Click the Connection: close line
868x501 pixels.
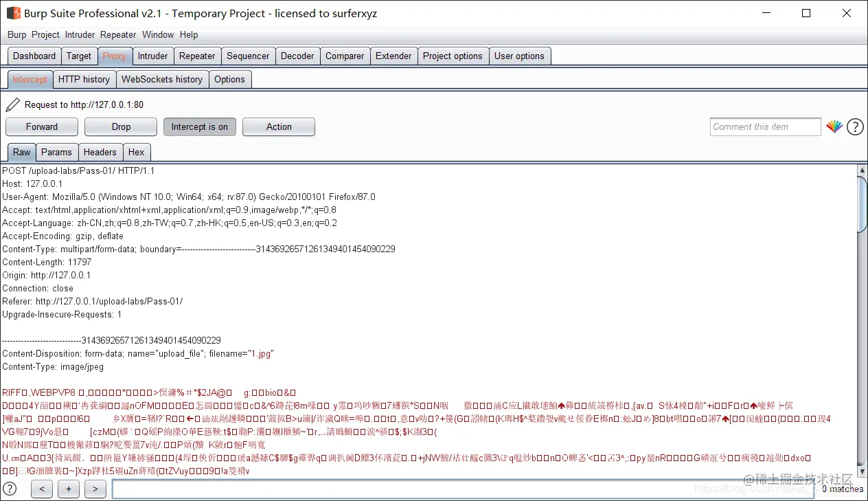click(x=38, y=289)
